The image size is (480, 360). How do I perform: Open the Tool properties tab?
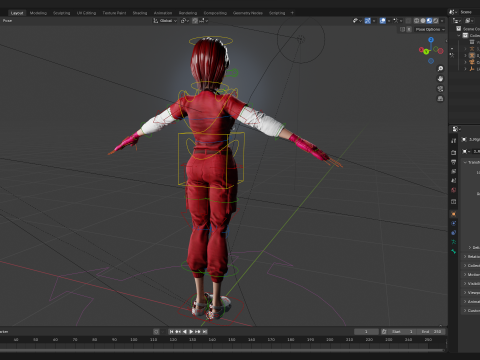tap(453, 141)
